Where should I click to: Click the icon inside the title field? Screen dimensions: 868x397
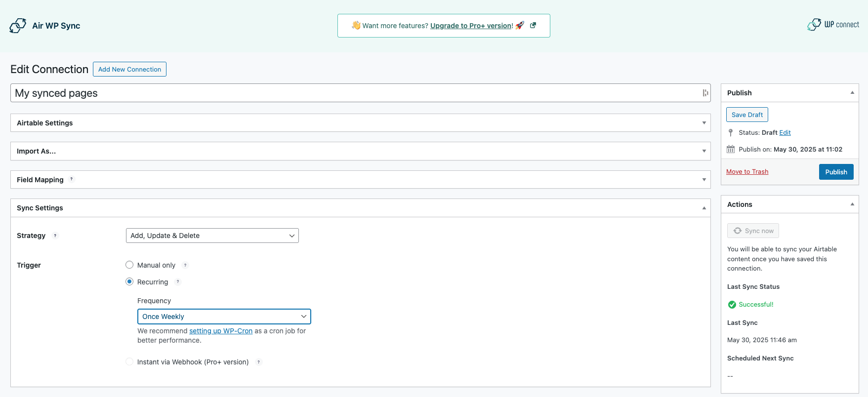705,93
